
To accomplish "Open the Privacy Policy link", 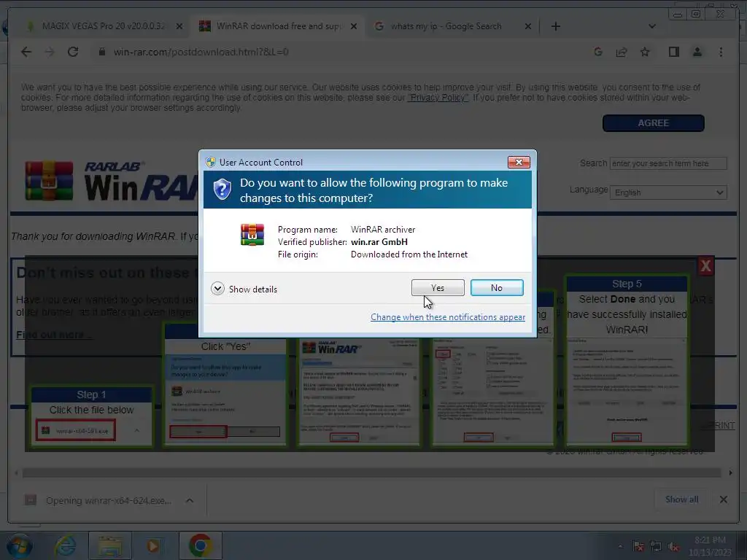I will (x=438, y=98).
